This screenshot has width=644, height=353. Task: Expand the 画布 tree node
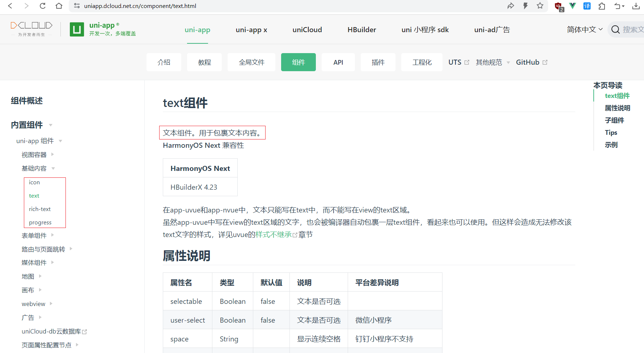coord(40,290)
